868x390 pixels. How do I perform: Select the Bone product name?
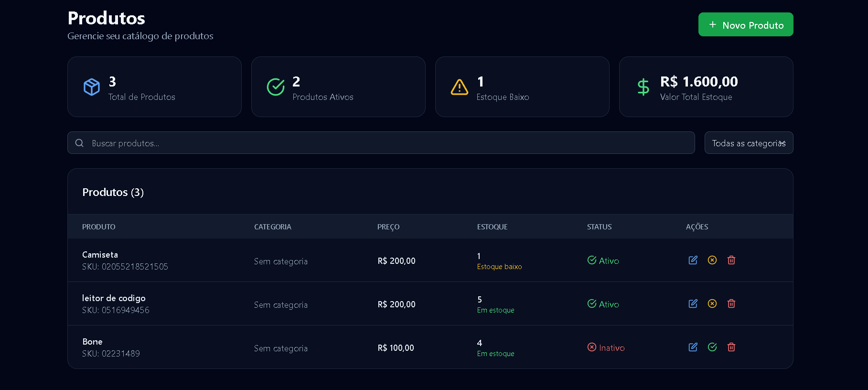92,342
